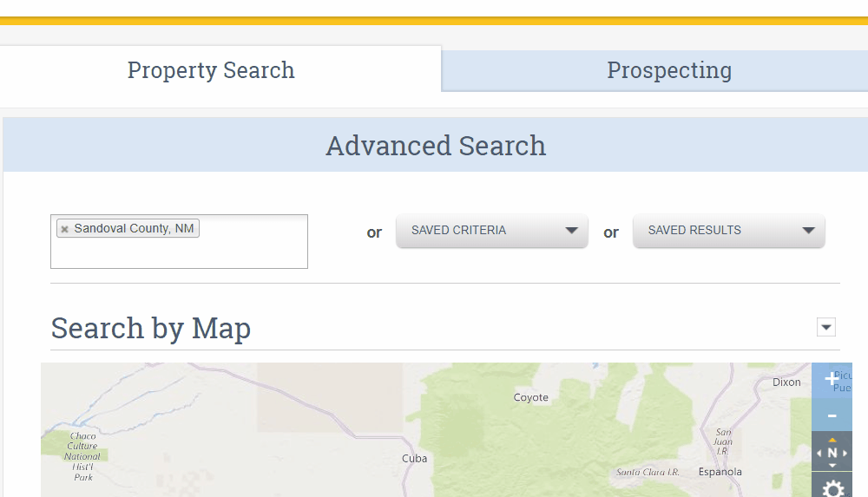The height and width of the screenshot is (497, 868).
Task: Open the Prospecting tab
Action: tap(668, 70)
